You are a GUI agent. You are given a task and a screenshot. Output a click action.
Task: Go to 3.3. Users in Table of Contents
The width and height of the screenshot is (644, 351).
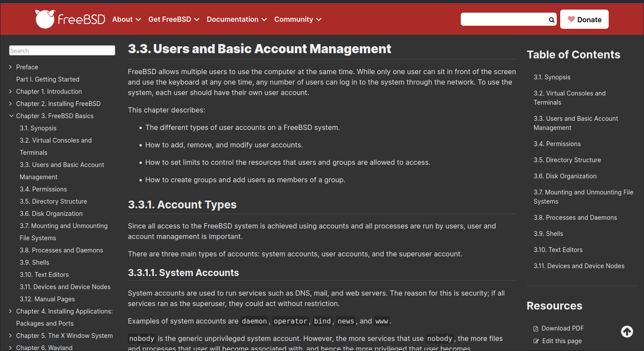575,123
